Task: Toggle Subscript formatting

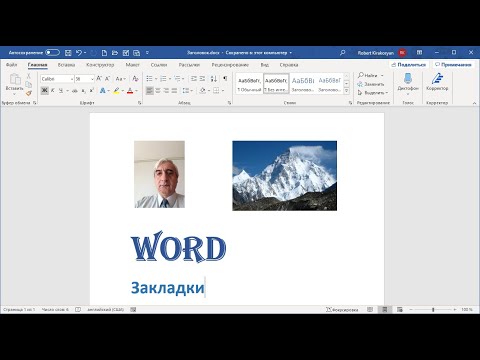Action: (83, 91)
